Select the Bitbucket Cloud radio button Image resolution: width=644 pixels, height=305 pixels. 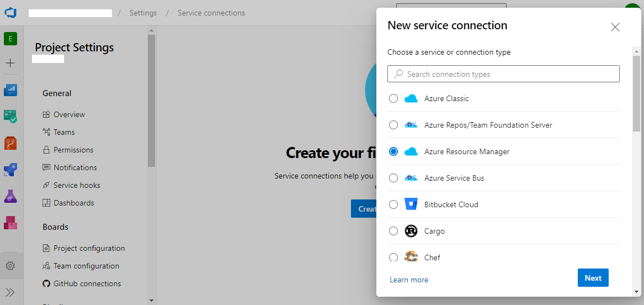(393, 204)
